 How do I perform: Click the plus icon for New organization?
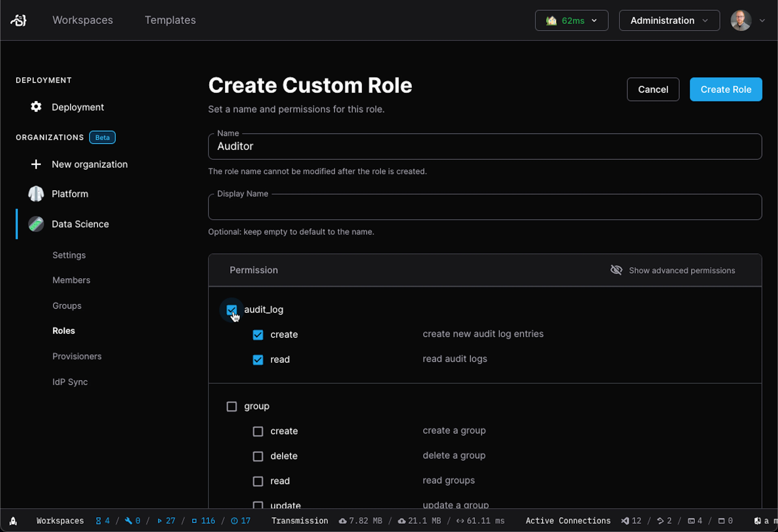click(36, 164)
